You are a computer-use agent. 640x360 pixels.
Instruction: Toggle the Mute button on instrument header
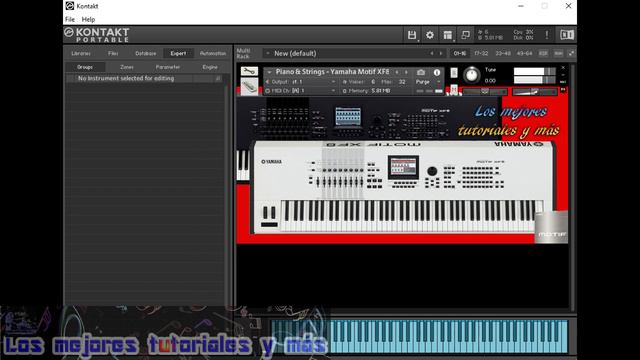click(454, 89)
